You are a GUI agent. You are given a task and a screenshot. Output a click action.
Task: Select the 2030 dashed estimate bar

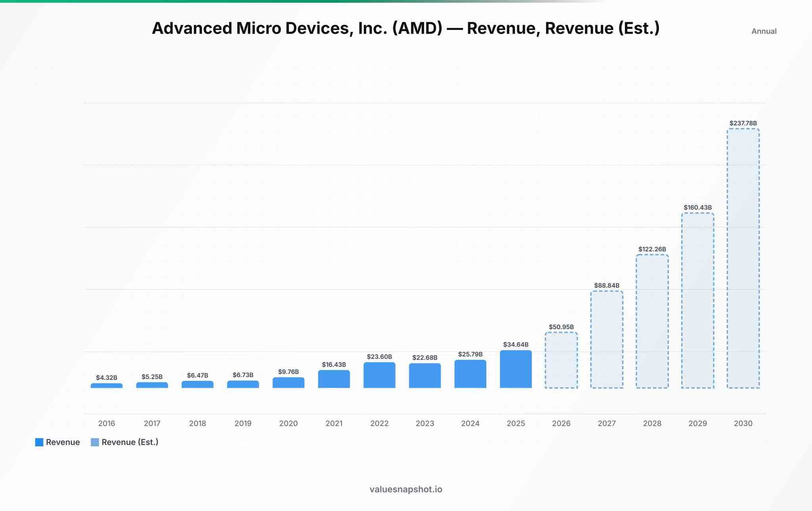(x=743, y=258)
